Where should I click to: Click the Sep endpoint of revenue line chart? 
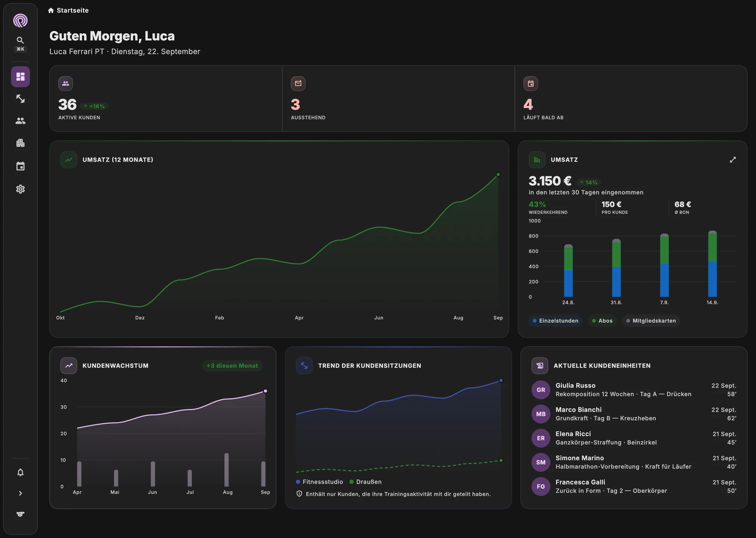point(498,174)
